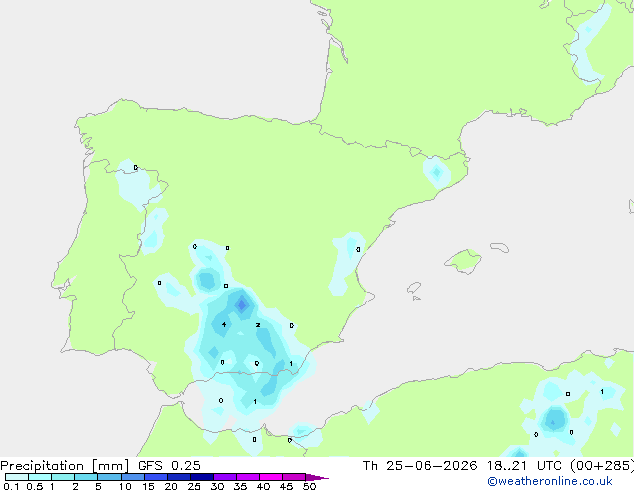Click the legend label '0.1'
The image size is (634, 490).
point(11,486)
